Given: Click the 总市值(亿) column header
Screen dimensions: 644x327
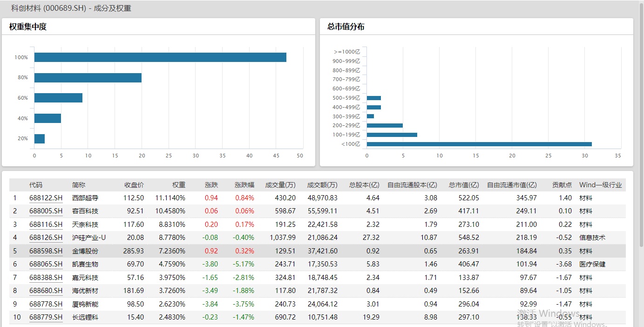Looking at the screenshot, I should click(464, 185).
